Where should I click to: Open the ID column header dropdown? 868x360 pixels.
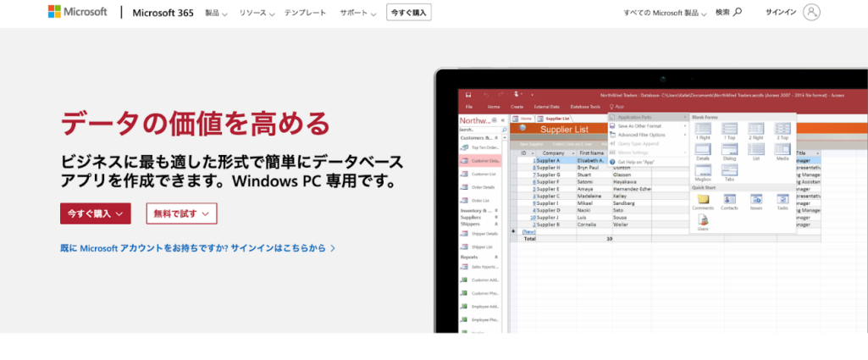(533, 153)
